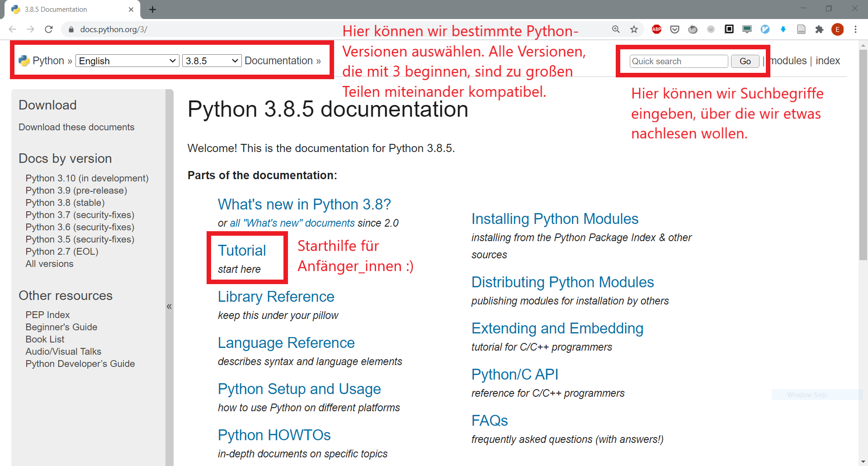Open the 3.8.5 version dropdown
The height and width of the screenshot is (466, 868).
coord(212,61)
